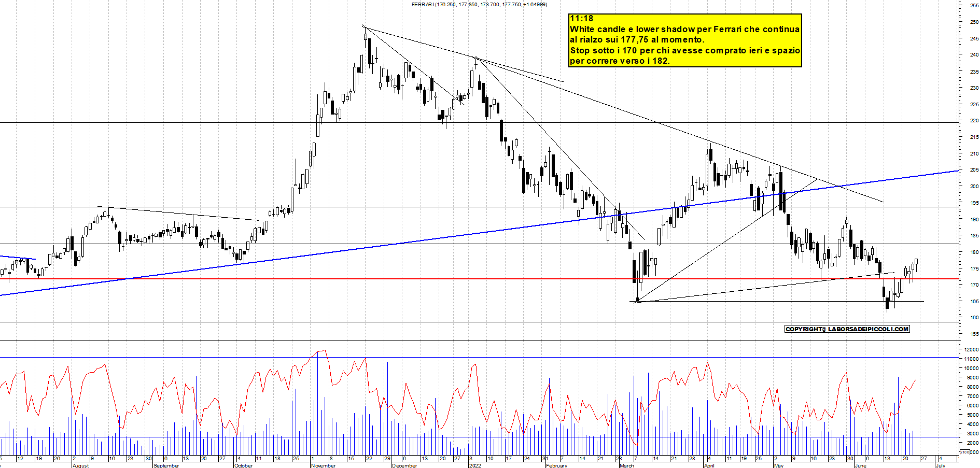Click the 245 price axis value
Viewport: 980px width, 468px height.
(x=974, y=38)
